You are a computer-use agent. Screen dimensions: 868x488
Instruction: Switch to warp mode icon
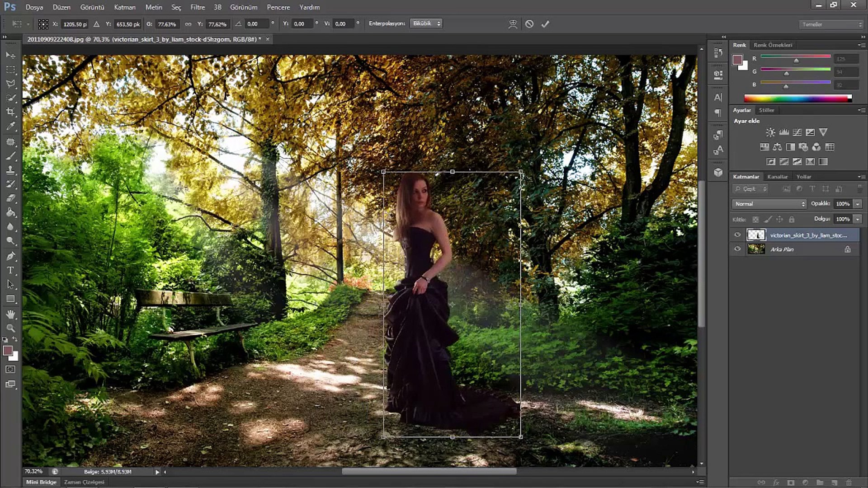(513, 24)
